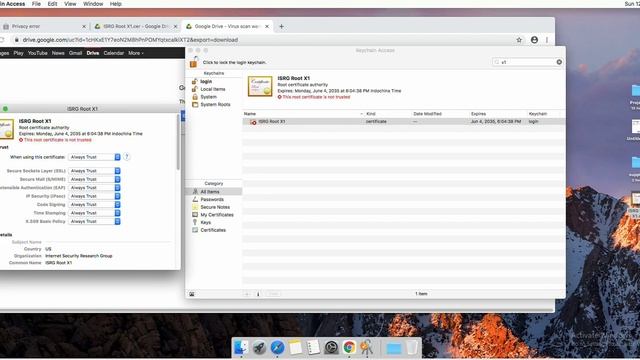Open Chrome three-dot menu
The width and height of the screenshot is (640, 360).
coord(547,40)
